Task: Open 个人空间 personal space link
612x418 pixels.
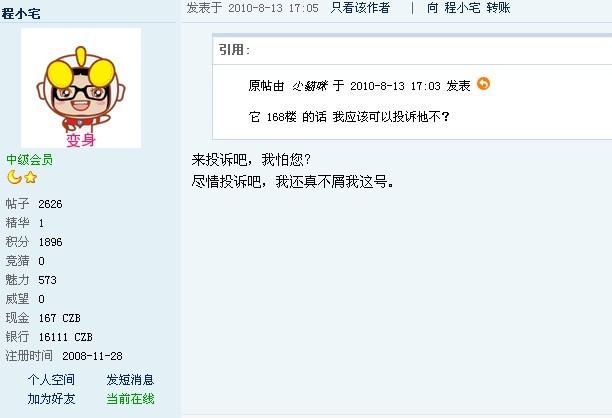Action: coord(51,379)
